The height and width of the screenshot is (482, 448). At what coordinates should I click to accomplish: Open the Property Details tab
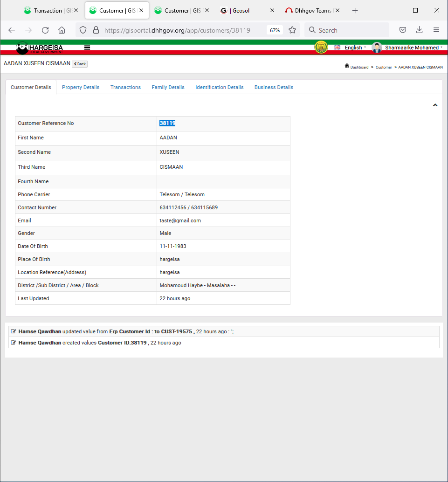coord(81,87)
